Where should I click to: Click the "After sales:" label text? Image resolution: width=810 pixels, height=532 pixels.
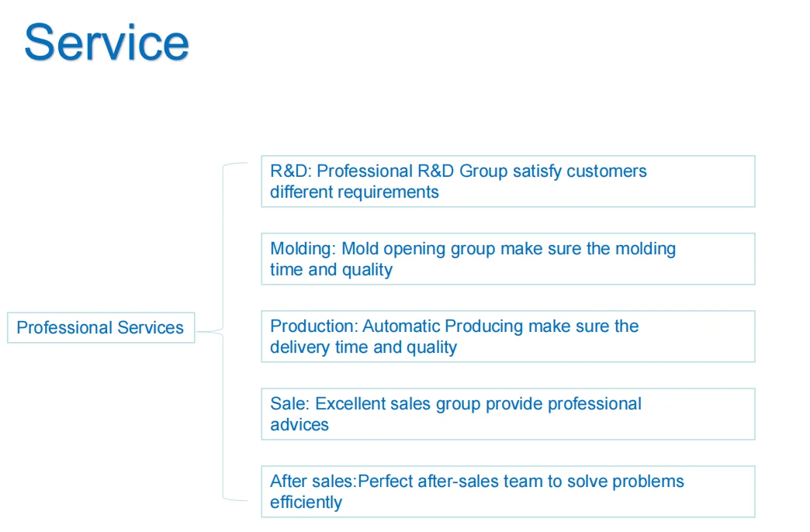click(312, 482)
